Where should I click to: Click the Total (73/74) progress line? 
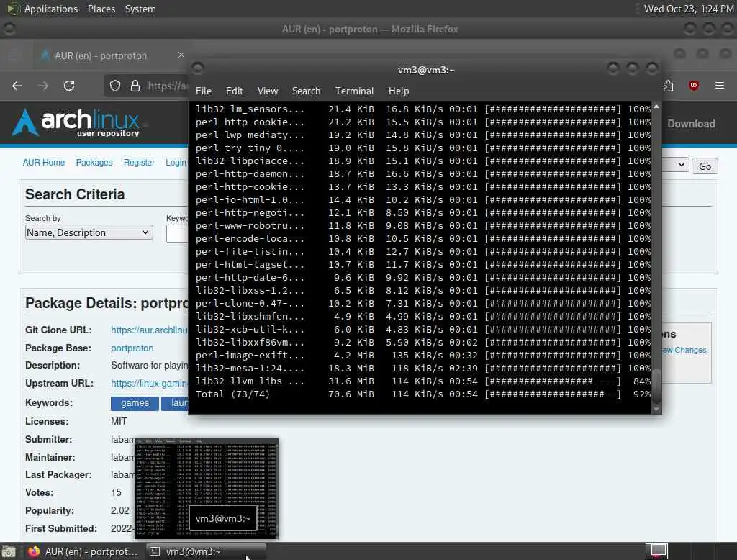[423, 394]
